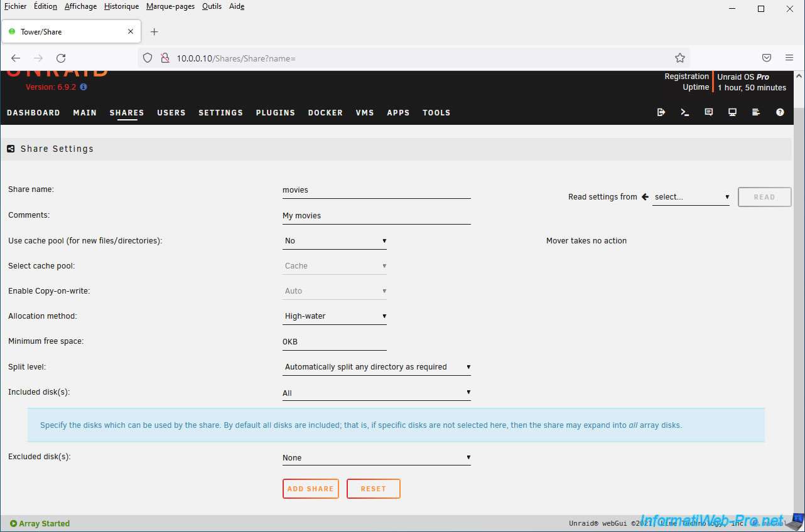Open the Read settings from select dropdown

[691, 197]
